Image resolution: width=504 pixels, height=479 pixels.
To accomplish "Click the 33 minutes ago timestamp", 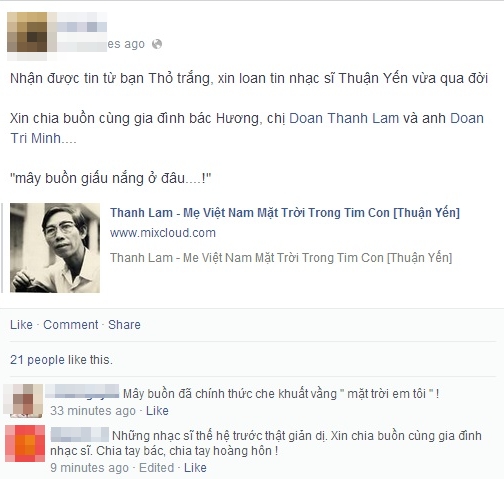I will point(93,411).
